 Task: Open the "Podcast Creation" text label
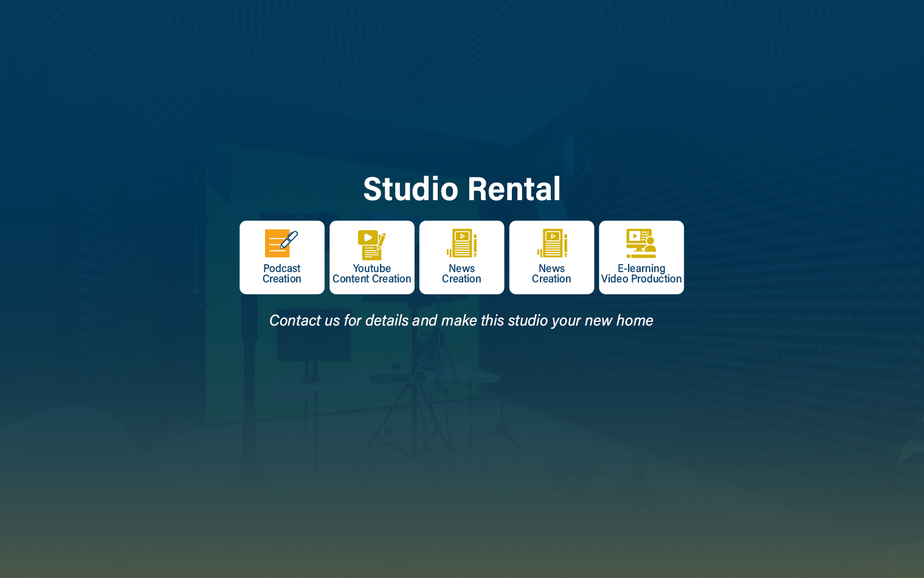281,274
